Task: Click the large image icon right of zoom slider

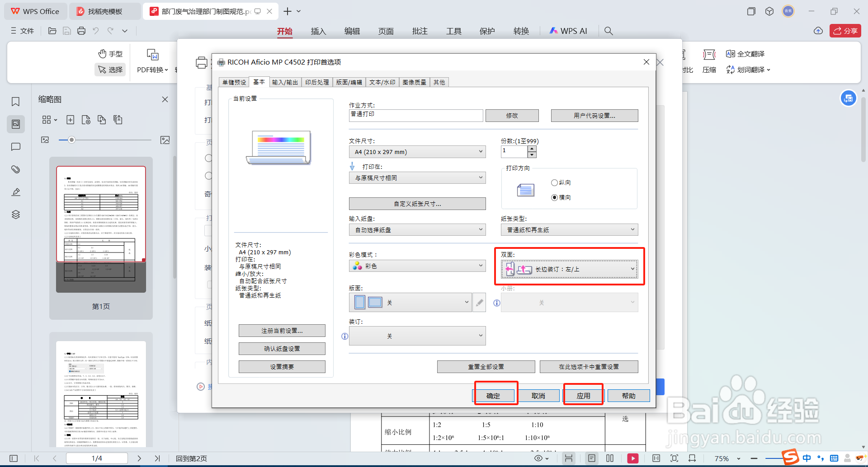Action: click(x=165, y=140)
